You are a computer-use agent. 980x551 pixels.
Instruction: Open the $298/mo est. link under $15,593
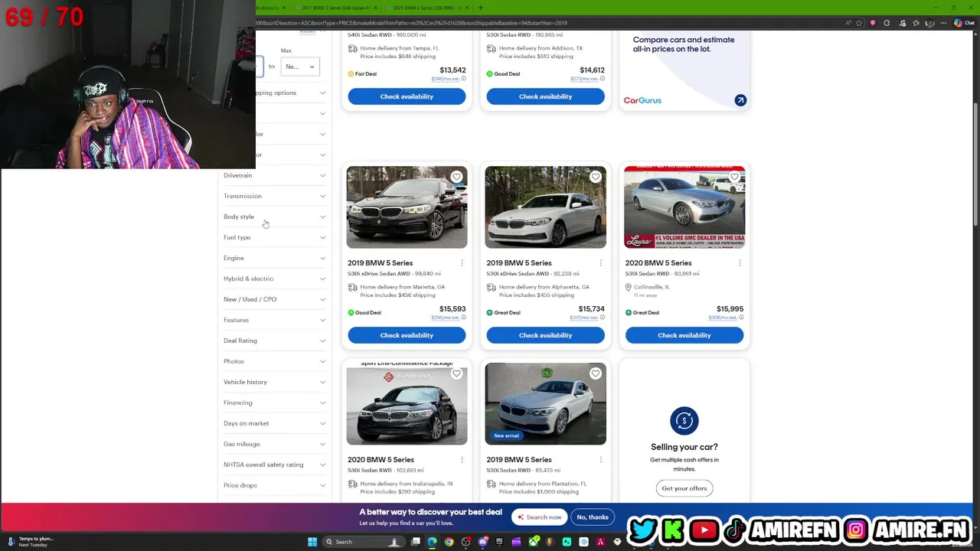coord(445,318)
